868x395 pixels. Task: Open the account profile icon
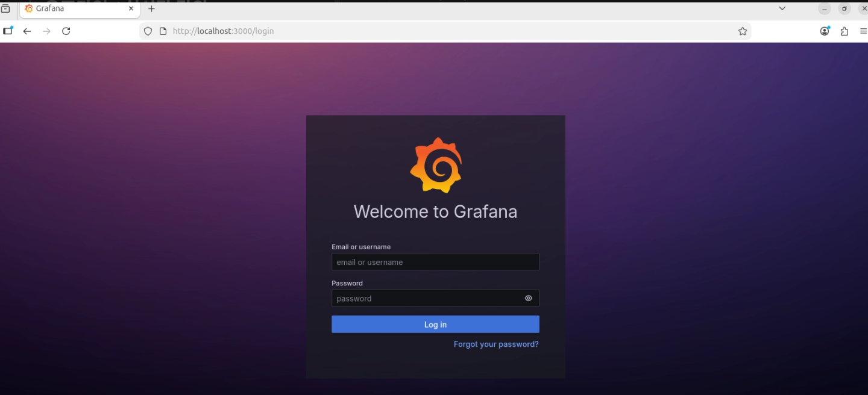pyautogui.click(x=825, y=31)
